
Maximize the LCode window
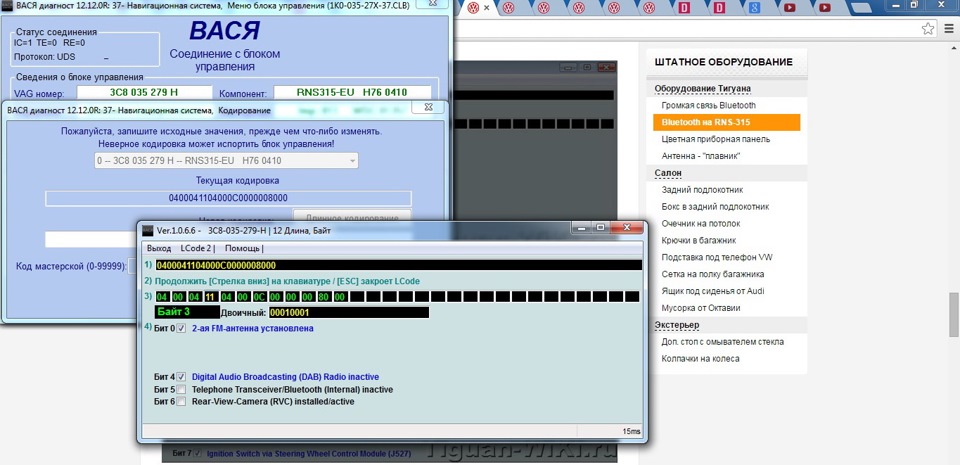click(x=600, y=228)
